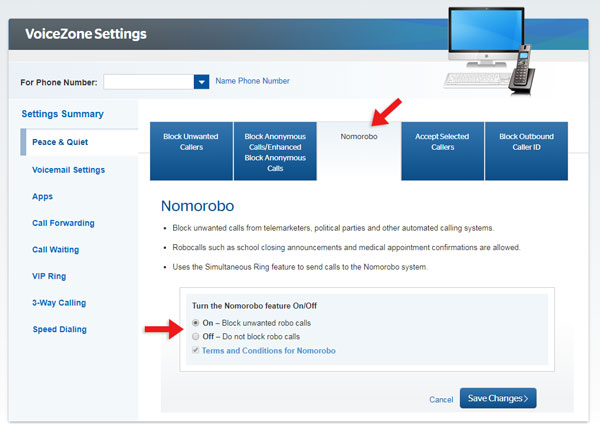Switch to the Accept Selected Callers tab
This screenshot has width=600, height=424.
pos(442,151)
